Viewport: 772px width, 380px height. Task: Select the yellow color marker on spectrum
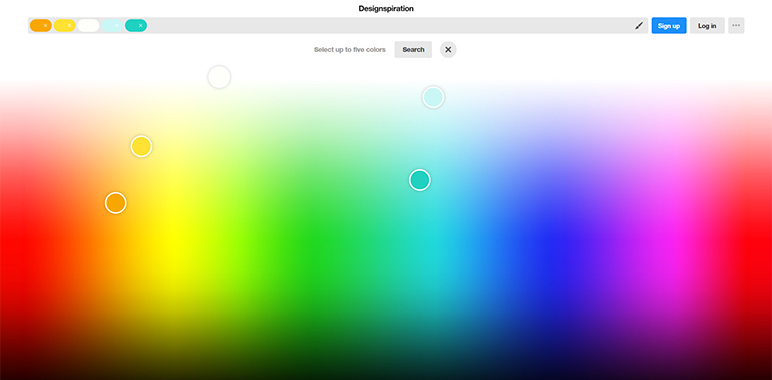[141, 147]
